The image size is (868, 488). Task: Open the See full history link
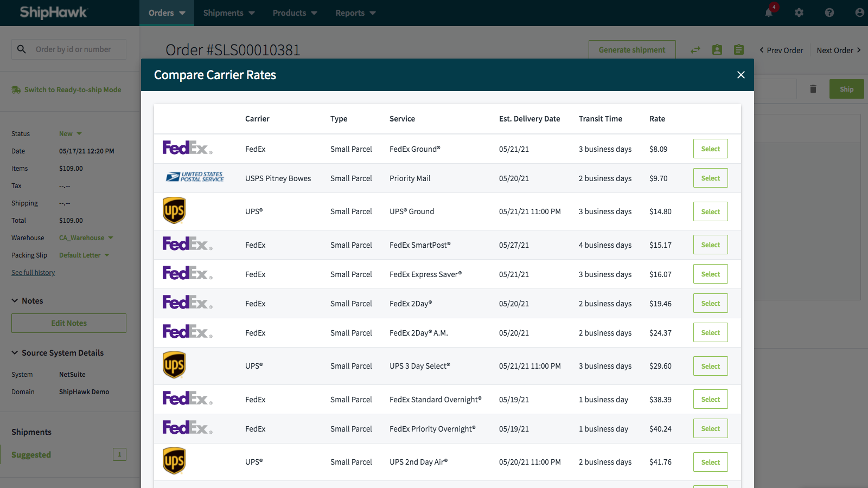pyautogui.click(x=33, y=273)
